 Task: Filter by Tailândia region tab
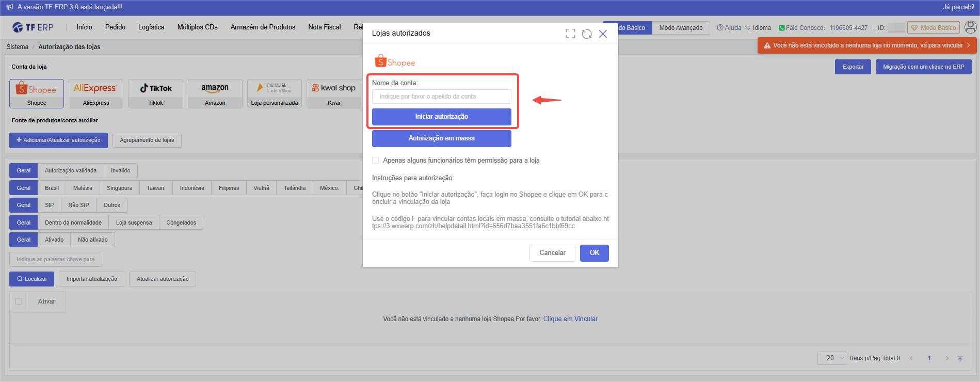295,188
